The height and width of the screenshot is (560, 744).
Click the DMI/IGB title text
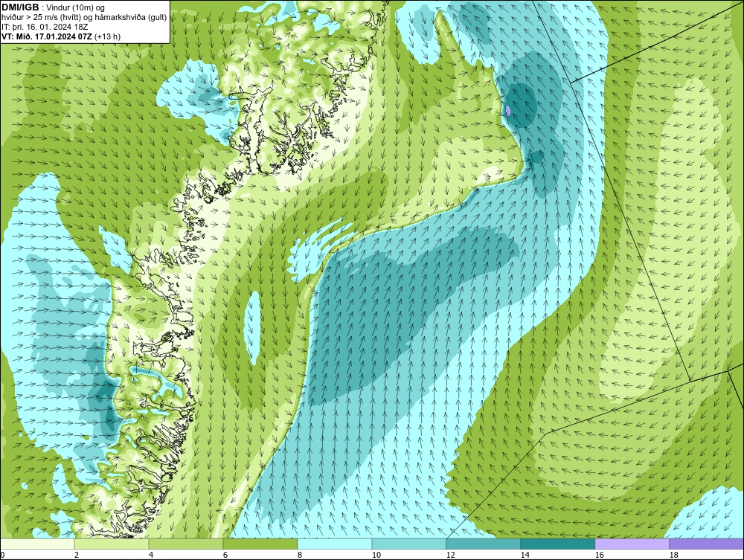coord(20,7)
